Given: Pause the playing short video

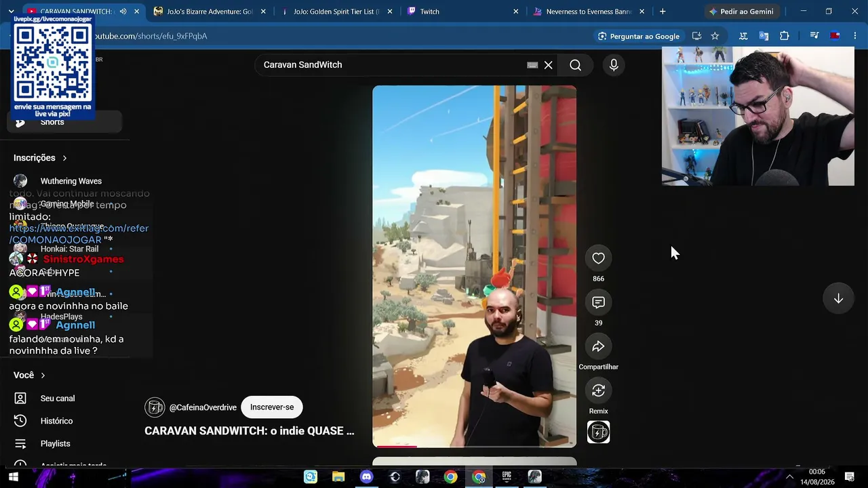Looking at the screenshot, I should pyautogui.click(x=474, y=266).
